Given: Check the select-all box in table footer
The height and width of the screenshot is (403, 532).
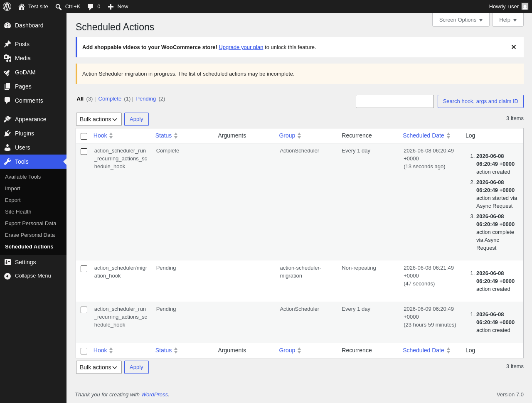Looking at the screenshot, I should [x=84, y=351].
